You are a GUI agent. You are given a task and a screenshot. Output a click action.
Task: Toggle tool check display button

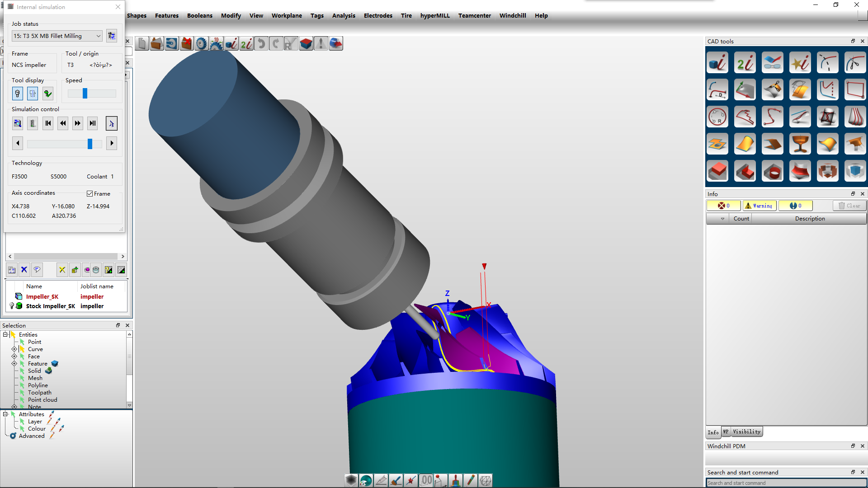47,94
